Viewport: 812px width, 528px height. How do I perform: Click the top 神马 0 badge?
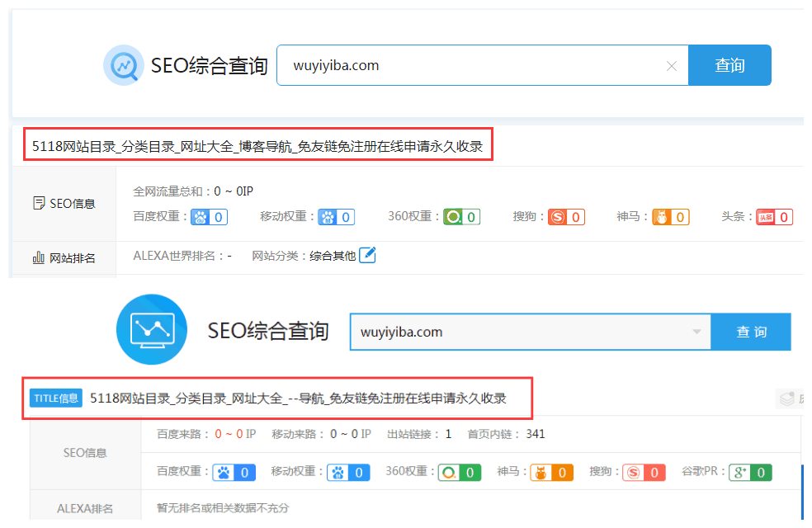[x=671, y=217]
